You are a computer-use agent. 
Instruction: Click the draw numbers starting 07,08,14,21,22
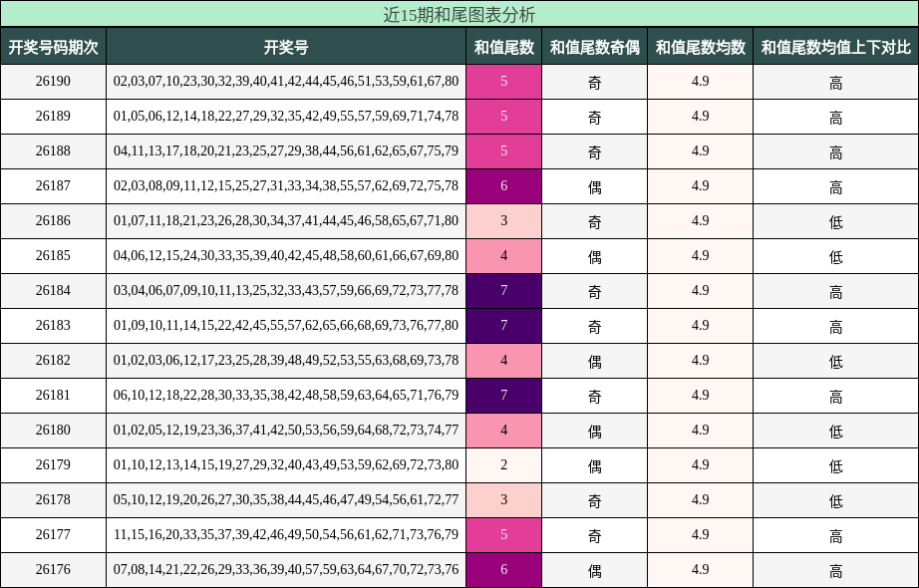click(286, 569)
